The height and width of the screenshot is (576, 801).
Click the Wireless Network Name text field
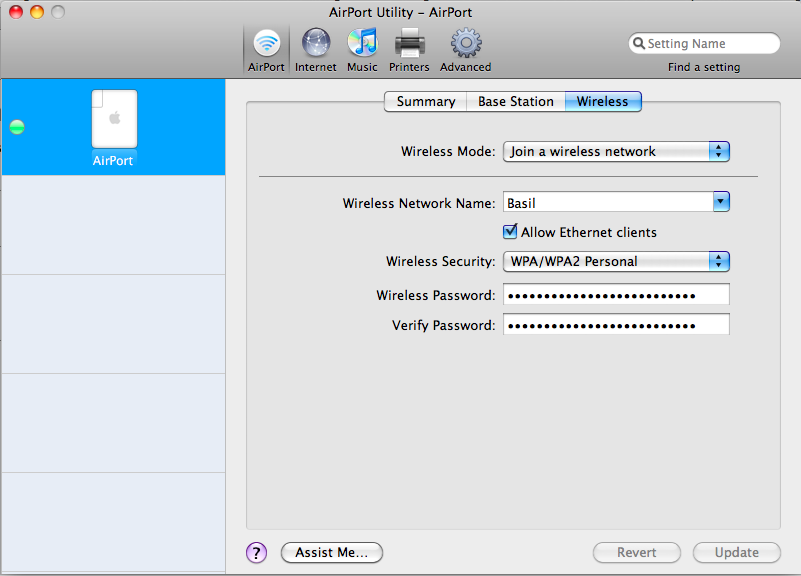tap(608, 202)
